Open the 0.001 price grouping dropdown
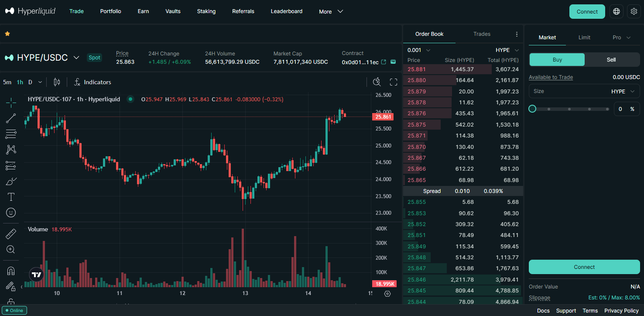 (x=418, y=50)
